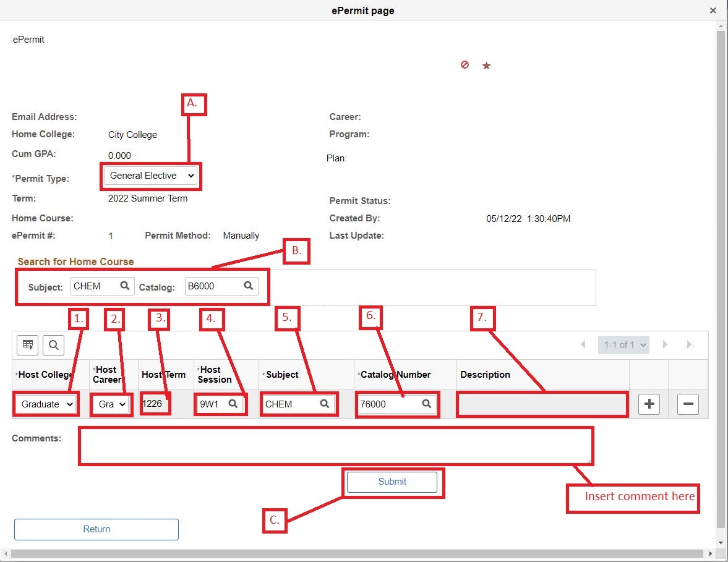The width and height of the screenshot is (728, 562).
Task: Click the star favorite icon at the top
Action: [486, 64]
